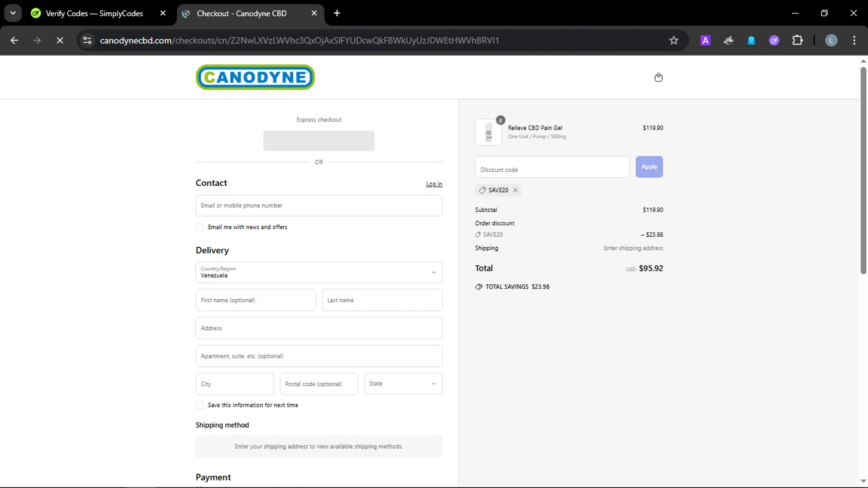The image size is (868, 488).
Task: Click the express checkout button placeholder
Action: [x=319, y=141]
